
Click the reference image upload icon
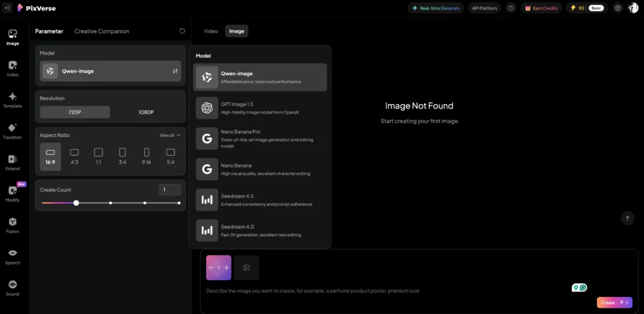point(247,268)
